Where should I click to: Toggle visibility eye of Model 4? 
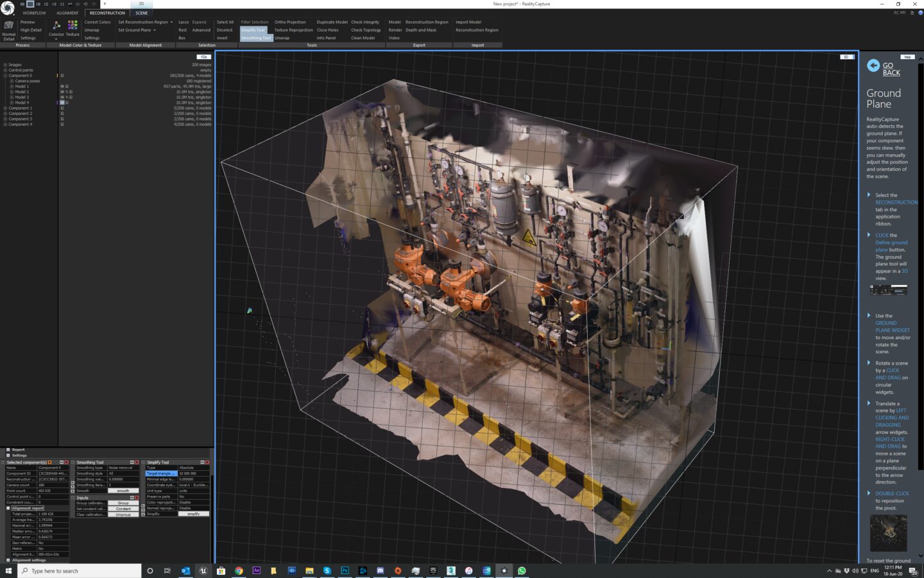62,103
